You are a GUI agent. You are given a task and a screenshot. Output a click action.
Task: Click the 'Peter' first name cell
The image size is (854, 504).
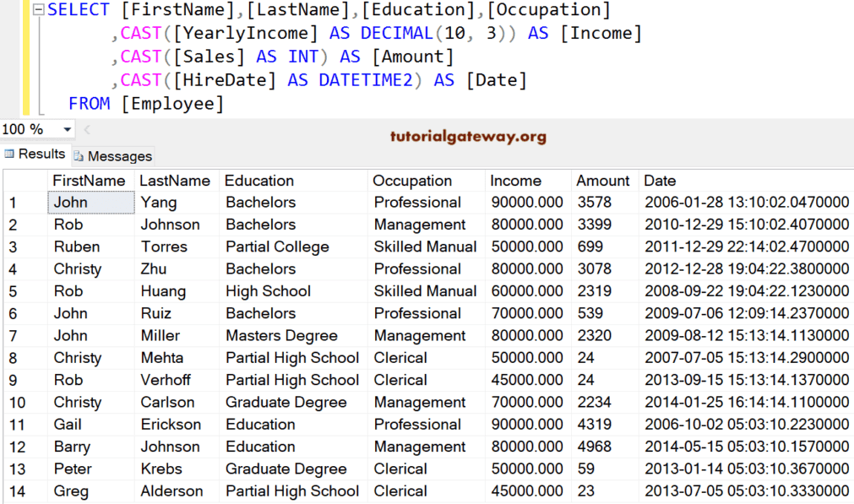pyautogui.click(x=91, y=469)
